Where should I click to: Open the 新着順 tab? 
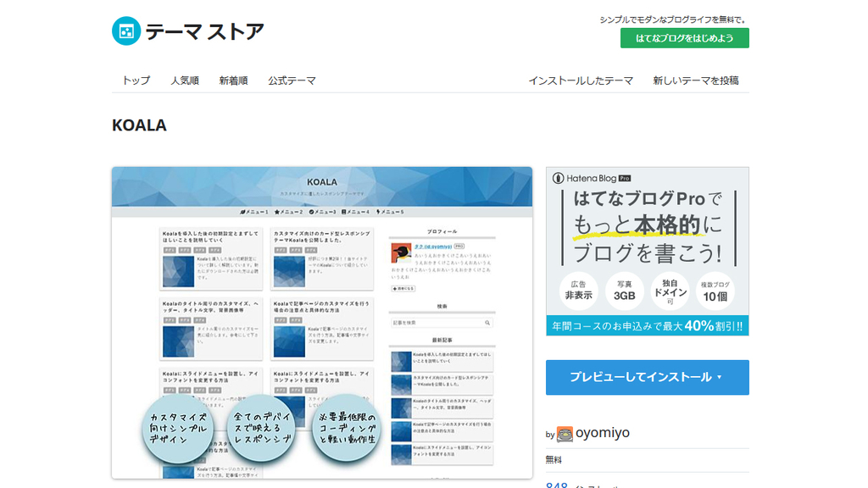[x=233, y=80]
